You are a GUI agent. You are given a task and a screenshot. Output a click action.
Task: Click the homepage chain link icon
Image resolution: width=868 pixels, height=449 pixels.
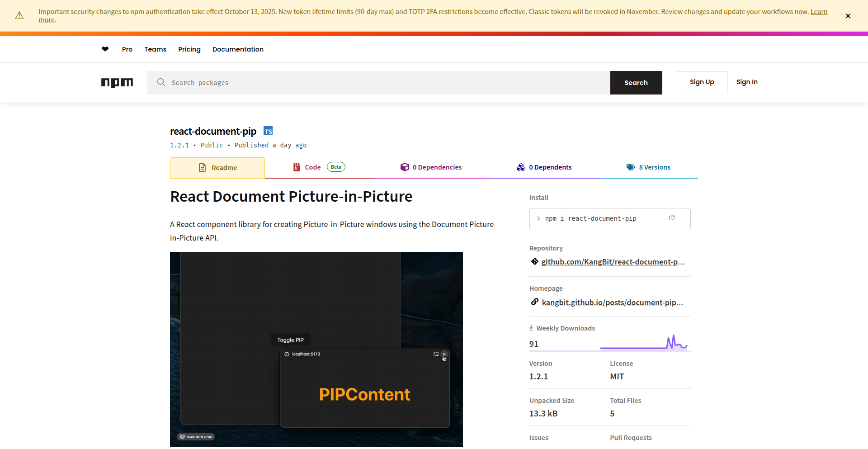coord(534,302)
